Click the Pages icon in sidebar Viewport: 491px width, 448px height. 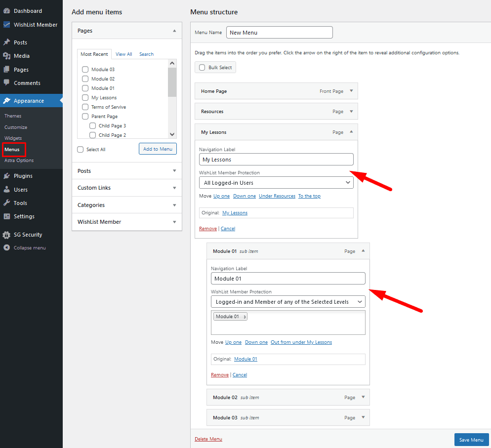click(x=6, y=70)
